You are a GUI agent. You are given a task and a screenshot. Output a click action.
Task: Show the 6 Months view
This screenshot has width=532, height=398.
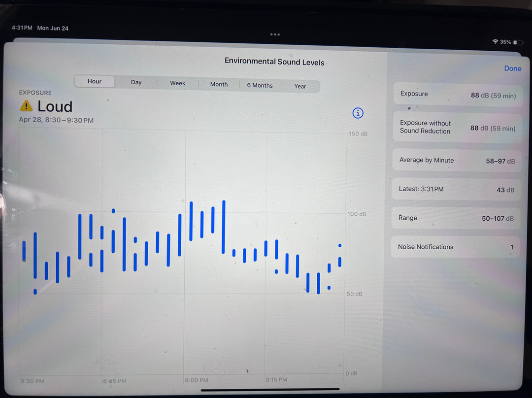pos(260,85)
